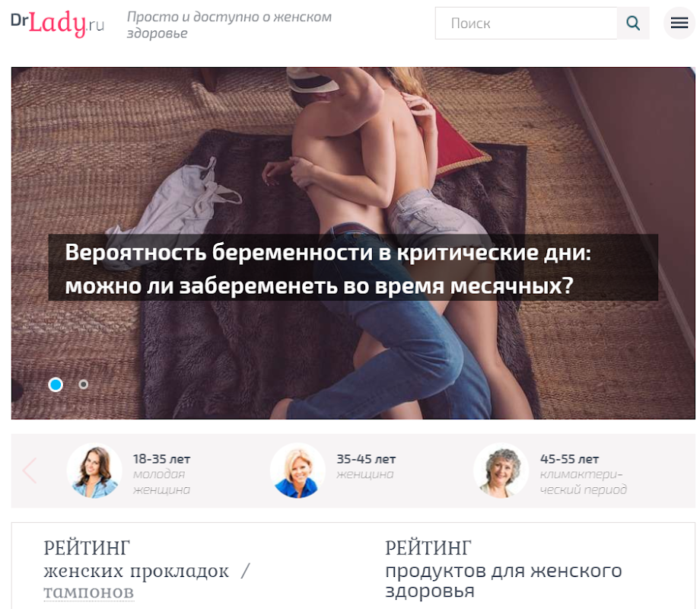Open the hamburger menu icon
The image size is (700, 609).
(x=679, y=23)
